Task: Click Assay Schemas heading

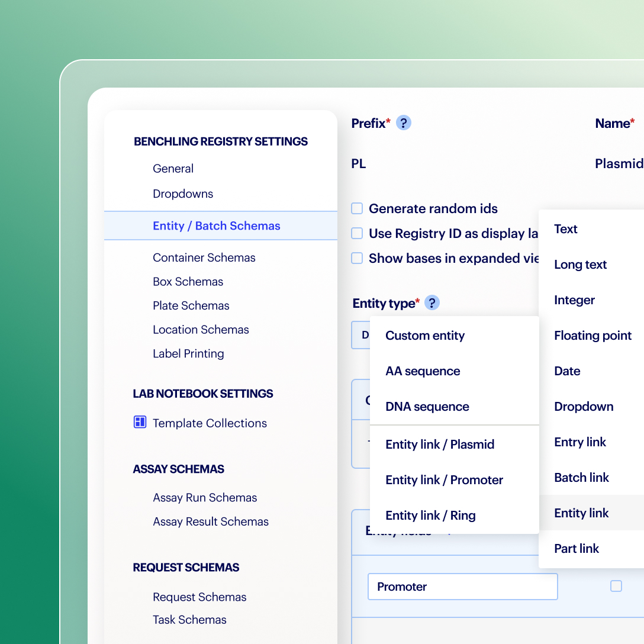Action: (x=178, y=469)
